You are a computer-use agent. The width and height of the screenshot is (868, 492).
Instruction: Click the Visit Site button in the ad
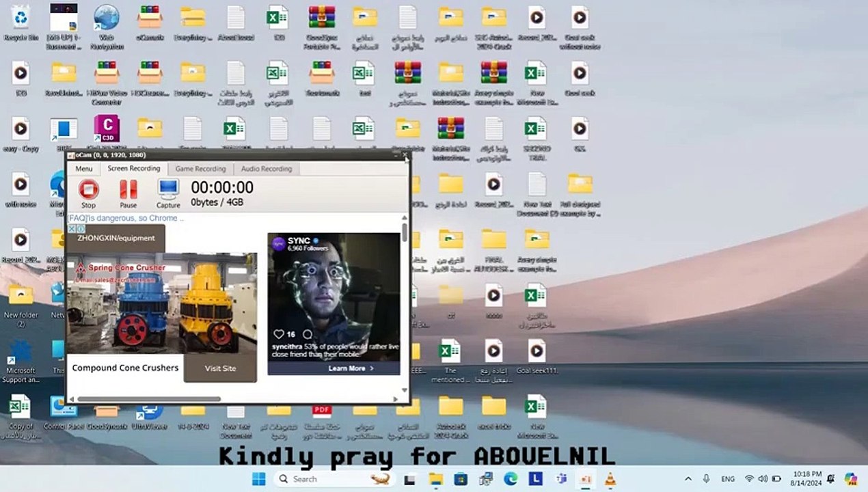220,368
